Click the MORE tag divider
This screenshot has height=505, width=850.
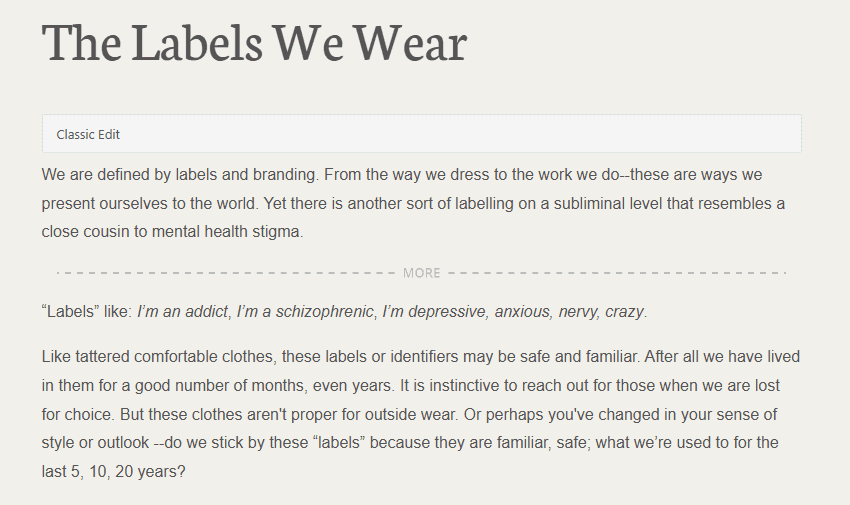[x=421, y=273]
